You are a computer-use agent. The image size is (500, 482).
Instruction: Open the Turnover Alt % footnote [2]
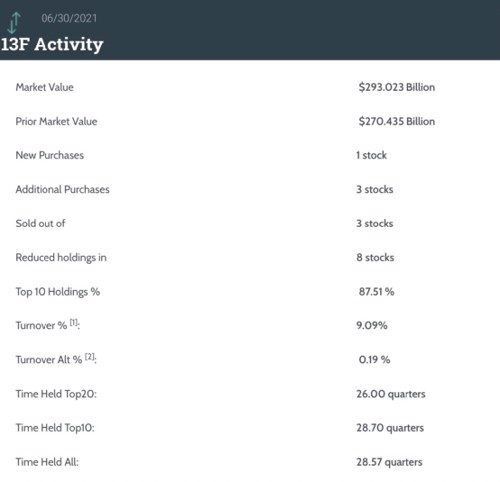(89, 357)
